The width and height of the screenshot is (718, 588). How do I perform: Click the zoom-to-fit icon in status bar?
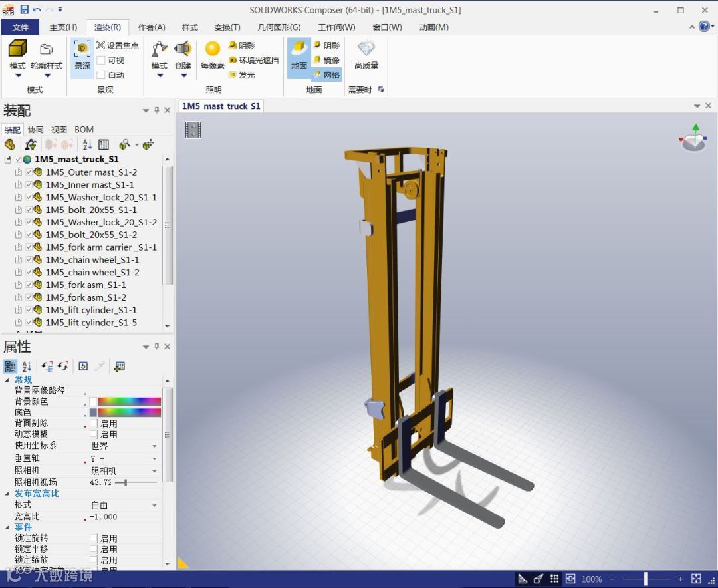pyautogui.click(x=696, y=579)
